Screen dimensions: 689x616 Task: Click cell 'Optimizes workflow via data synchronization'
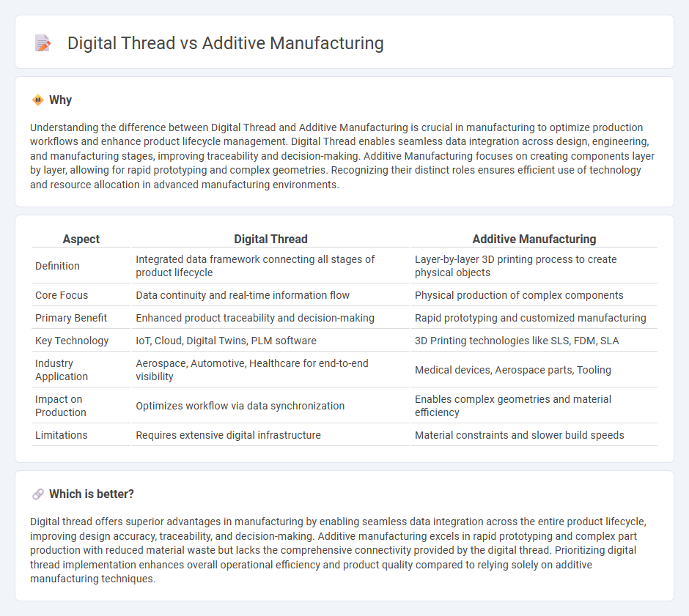coord(270,406)
